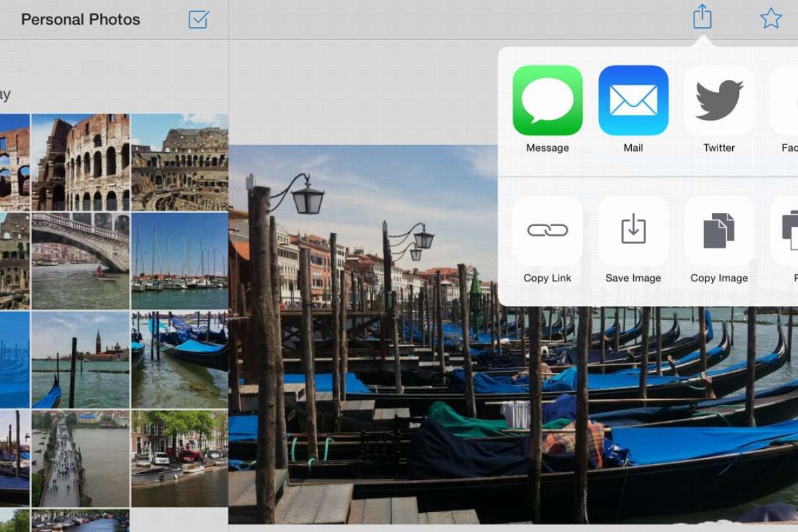Open the canal houses with parked cars thumbnail
The width and height of the screenshot is (798, 532).
(180, 458)
